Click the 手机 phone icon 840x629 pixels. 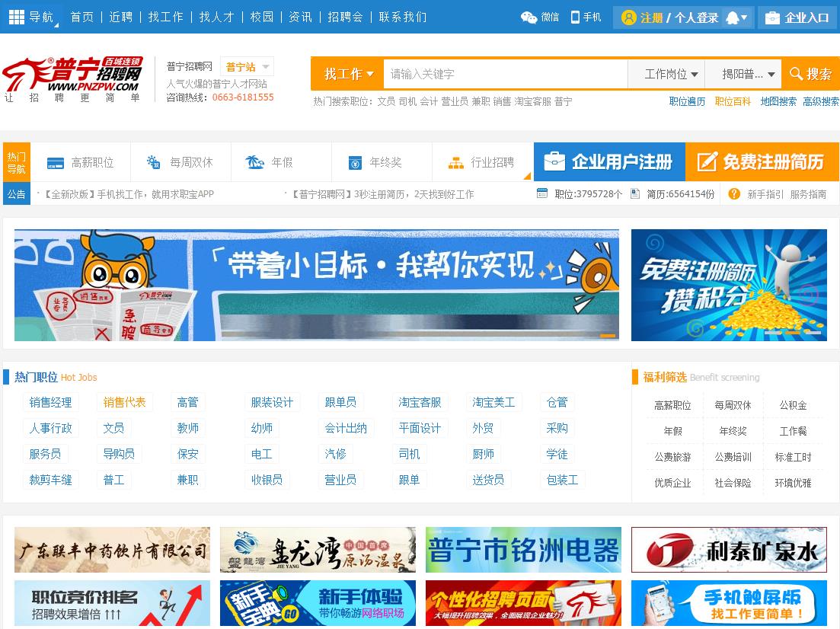(x=575, y=18)
